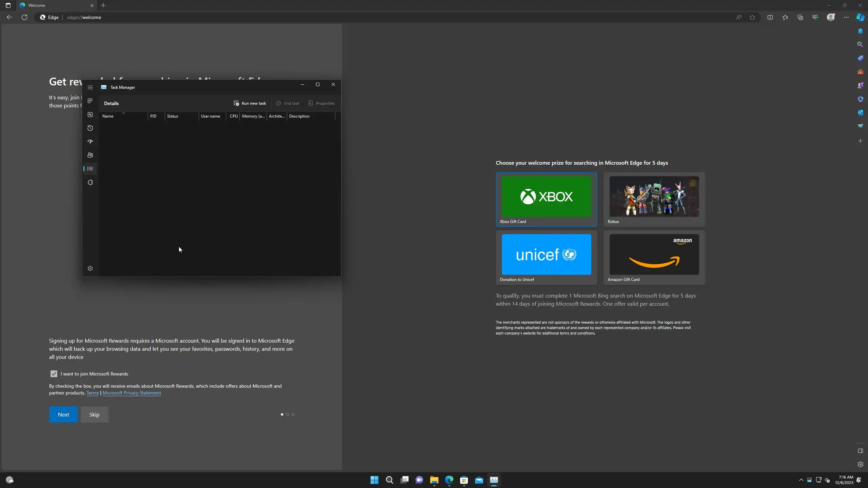Open Task Manager Processes page icon
Screen dimensions: 868x488
click(90, 101)
